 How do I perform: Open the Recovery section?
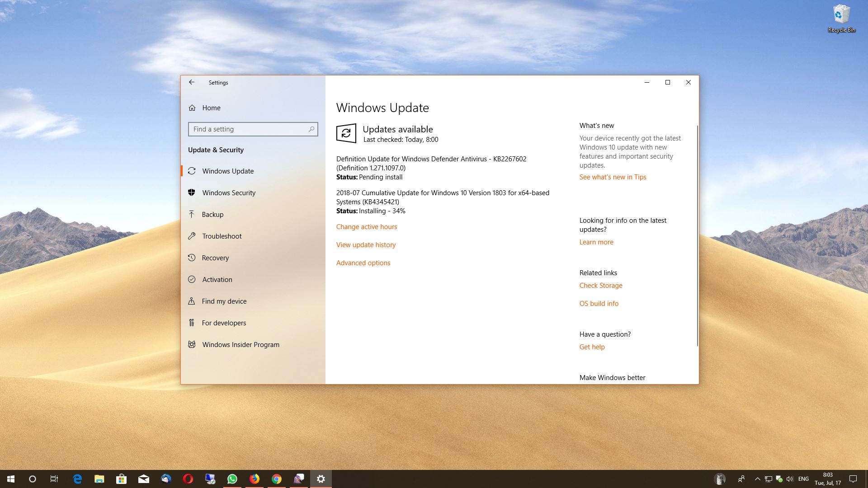(x=253, y=258)
